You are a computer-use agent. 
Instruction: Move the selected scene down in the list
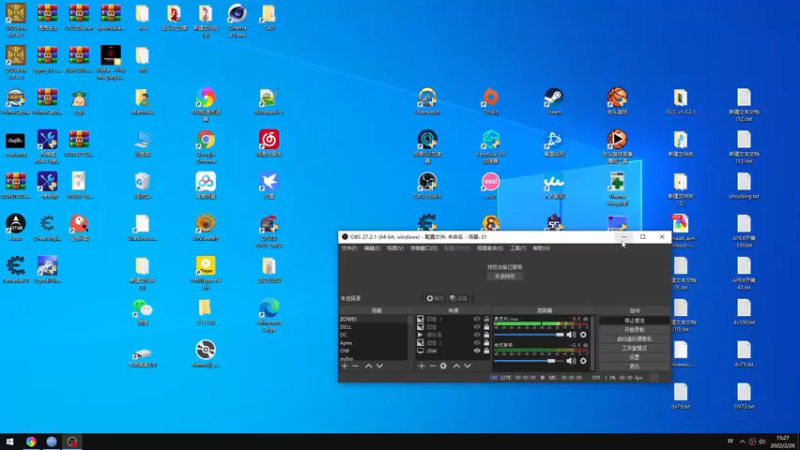click(x=380, y=366)
